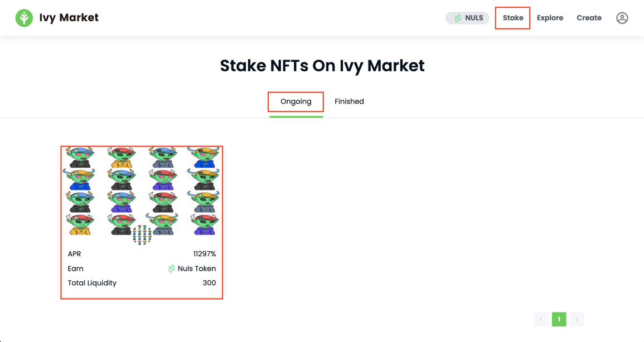Open the Create page
Viewport: 644px width, 342px height.
point(589,18)
